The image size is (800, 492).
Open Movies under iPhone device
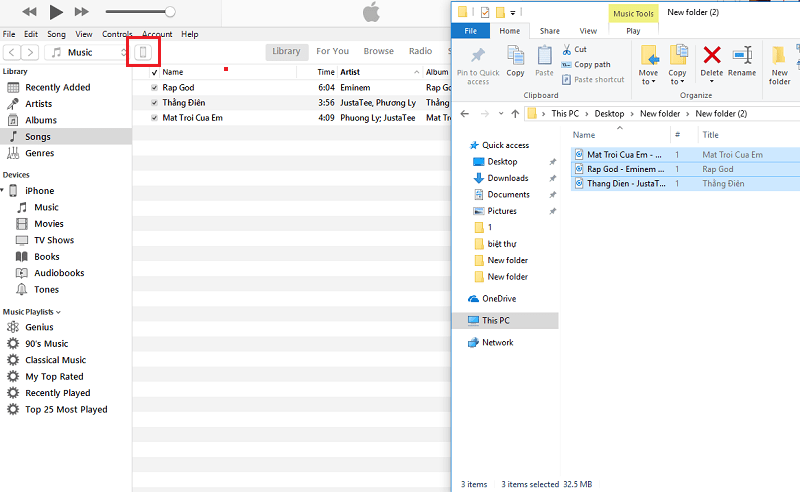48,224
